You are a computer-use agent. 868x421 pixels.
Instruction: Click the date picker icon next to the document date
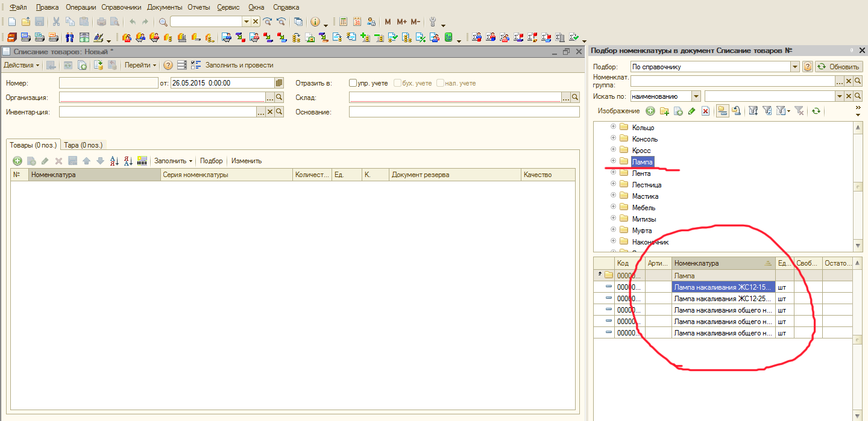click(x=279, y=83)
